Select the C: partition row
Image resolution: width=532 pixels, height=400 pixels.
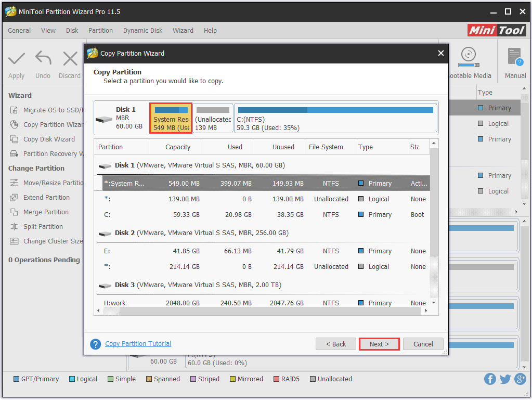point(266,215)
